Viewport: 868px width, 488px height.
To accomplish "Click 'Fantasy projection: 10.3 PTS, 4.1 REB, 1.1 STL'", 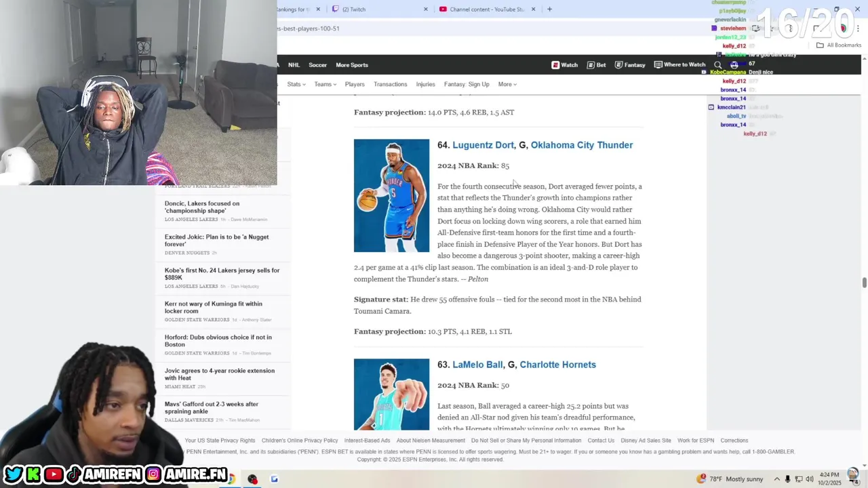I will (x=433, y=331).
